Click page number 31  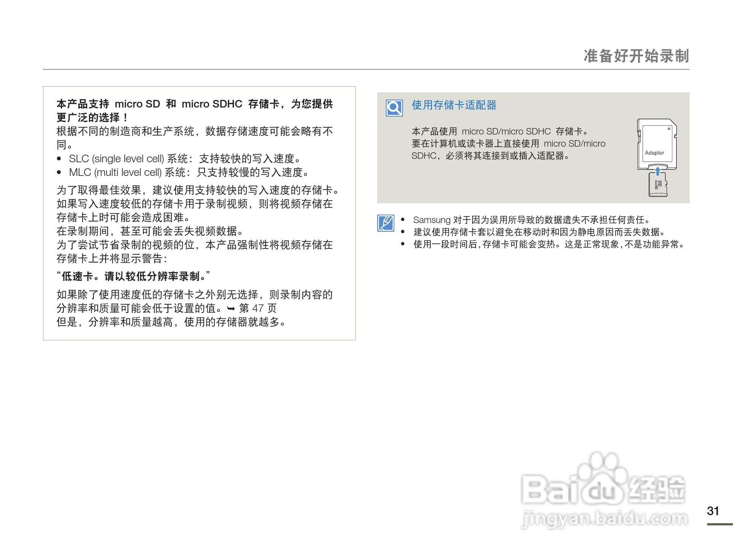click(x=713, y=511)
